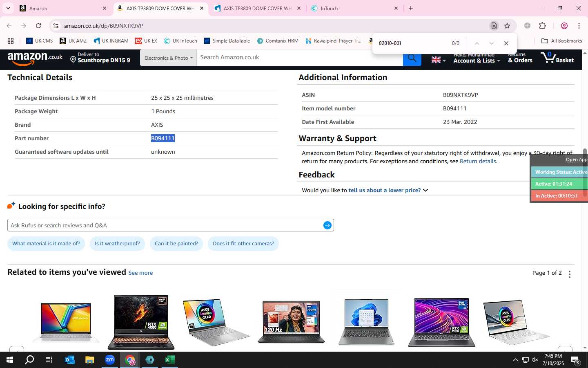The height and width of the screenshot is (368, 588).
Task: Click the browser back arrow
Action: (9, 26)
